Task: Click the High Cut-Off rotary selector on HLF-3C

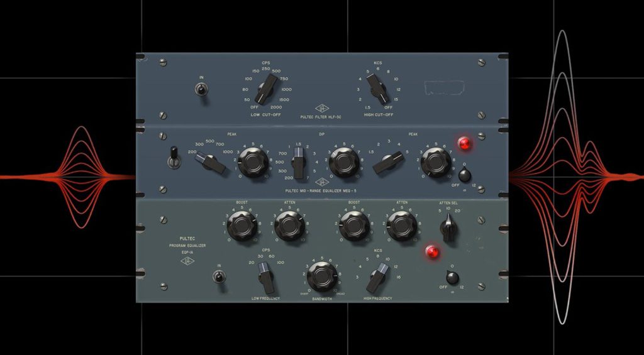Action: [378, 89]
